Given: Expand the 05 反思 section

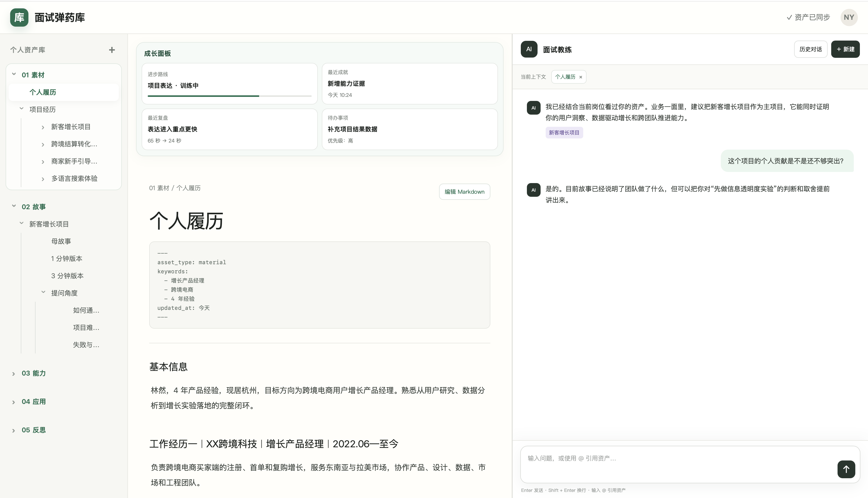Looking at the screenshot, I should [14, 430].
